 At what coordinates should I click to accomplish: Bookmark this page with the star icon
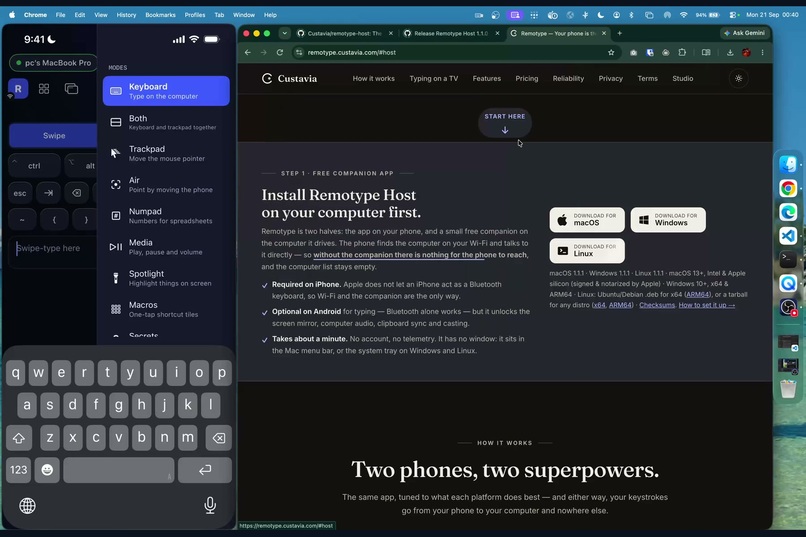[611, 52]
